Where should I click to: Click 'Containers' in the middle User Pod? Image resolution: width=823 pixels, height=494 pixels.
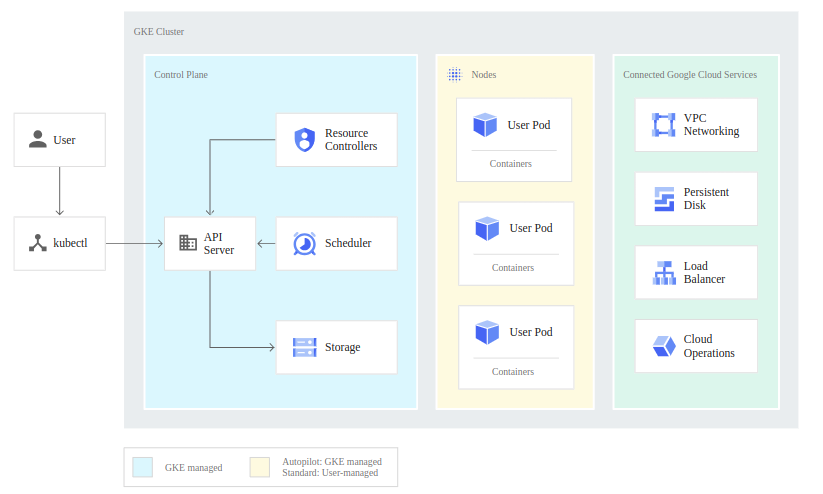tap(513, 268)
